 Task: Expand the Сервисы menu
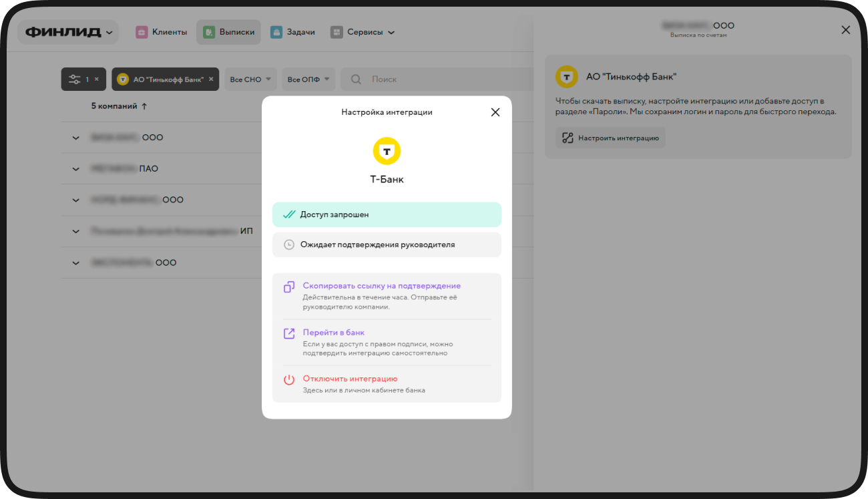pos(363,32)
